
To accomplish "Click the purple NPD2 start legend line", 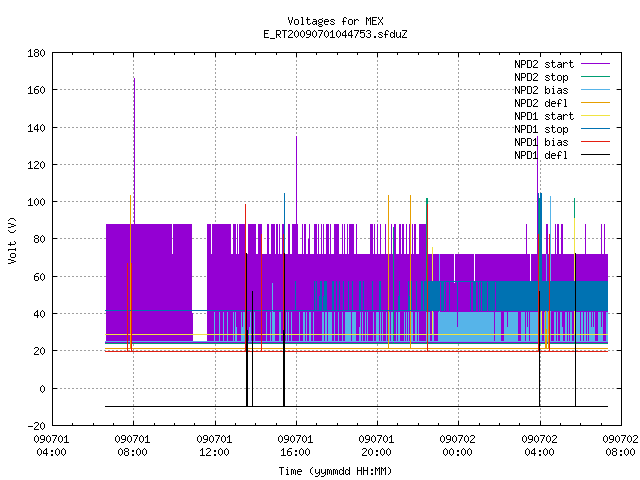I will [x=595, y=64].
